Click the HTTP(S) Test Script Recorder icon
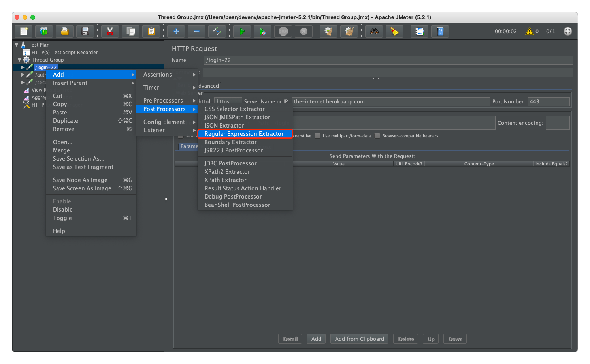This screenshot has width=590, height=364. click(x=26, y=52)
